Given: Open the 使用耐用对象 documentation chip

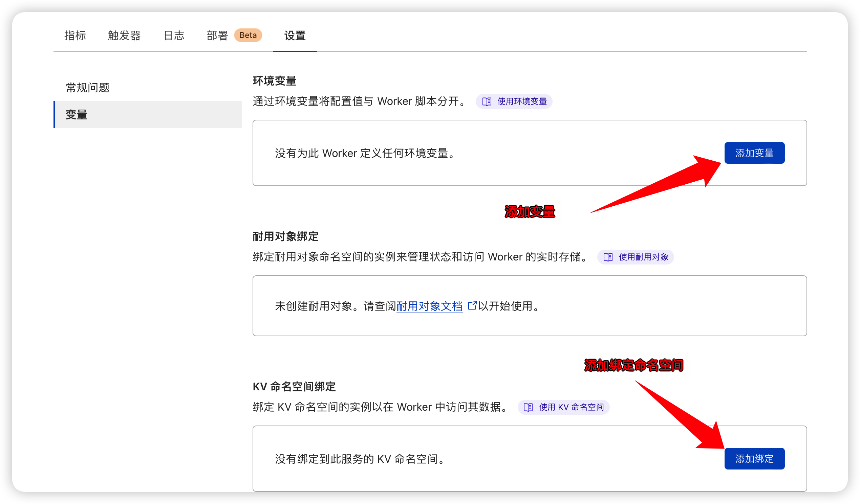Looking at the screenshot, I should point(636,257).
